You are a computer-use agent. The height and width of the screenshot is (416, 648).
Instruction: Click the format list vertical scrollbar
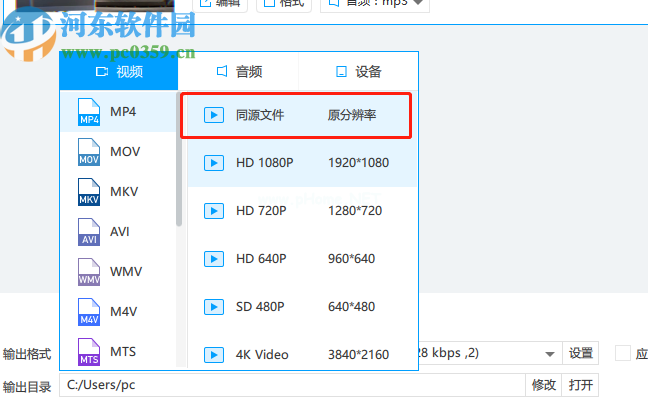point(180,160)
